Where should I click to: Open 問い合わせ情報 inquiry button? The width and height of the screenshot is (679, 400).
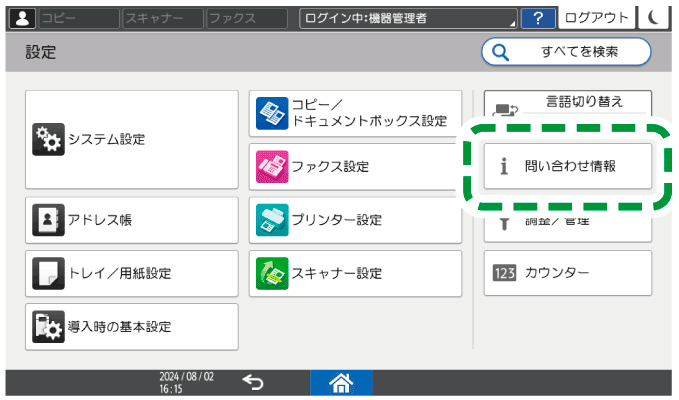click(x=568, y=166)
